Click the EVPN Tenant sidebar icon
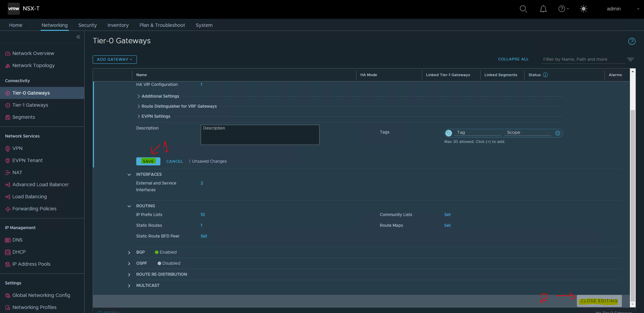Screen dimensions: 644x313 pos(8,161)
